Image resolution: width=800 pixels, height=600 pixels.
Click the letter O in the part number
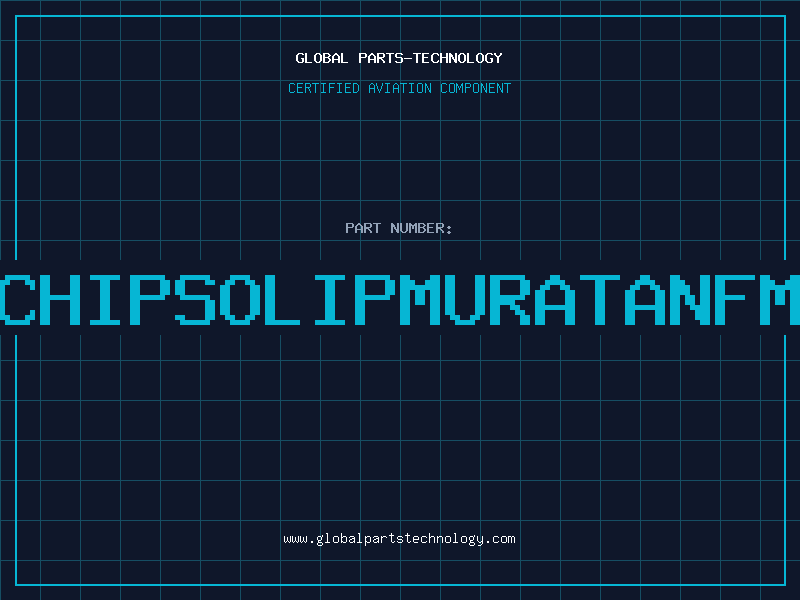coord(240,299)
